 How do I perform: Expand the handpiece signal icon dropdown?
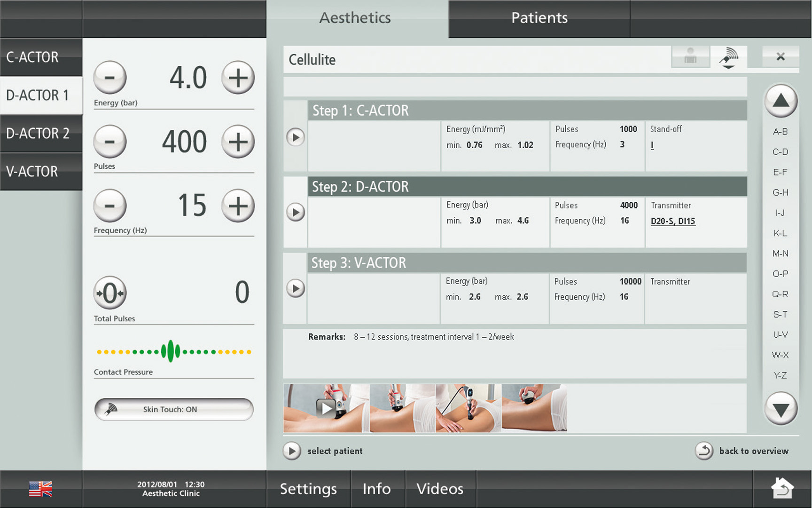click(728, 58)
